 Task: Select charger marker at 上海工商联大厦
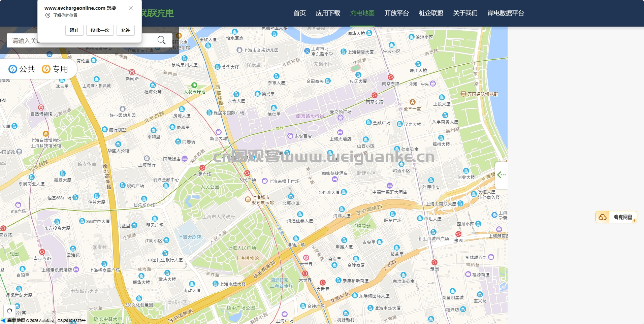[460, 203]
